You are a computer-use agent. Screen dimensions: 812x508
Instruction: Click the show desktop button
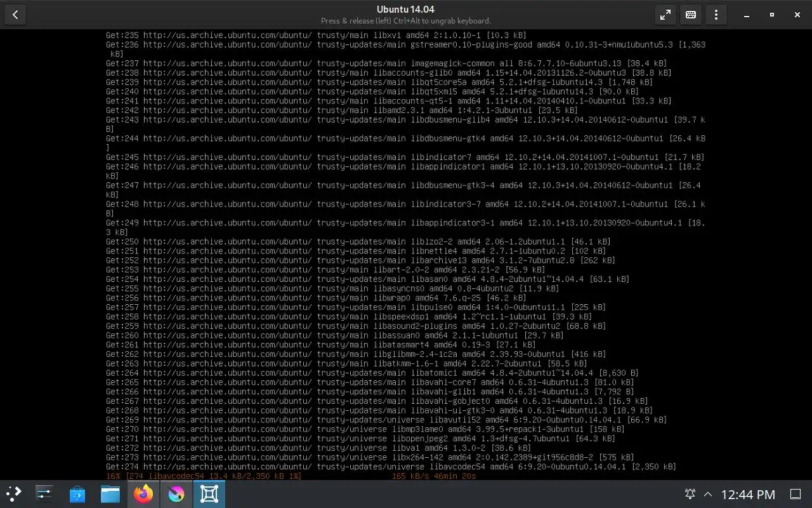click(796, 494)
